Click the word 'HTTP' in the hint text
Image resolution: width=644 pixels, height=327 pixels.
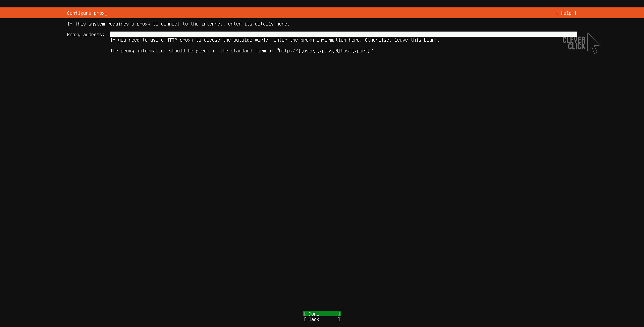pyautogui.click(x=171, y=40)
